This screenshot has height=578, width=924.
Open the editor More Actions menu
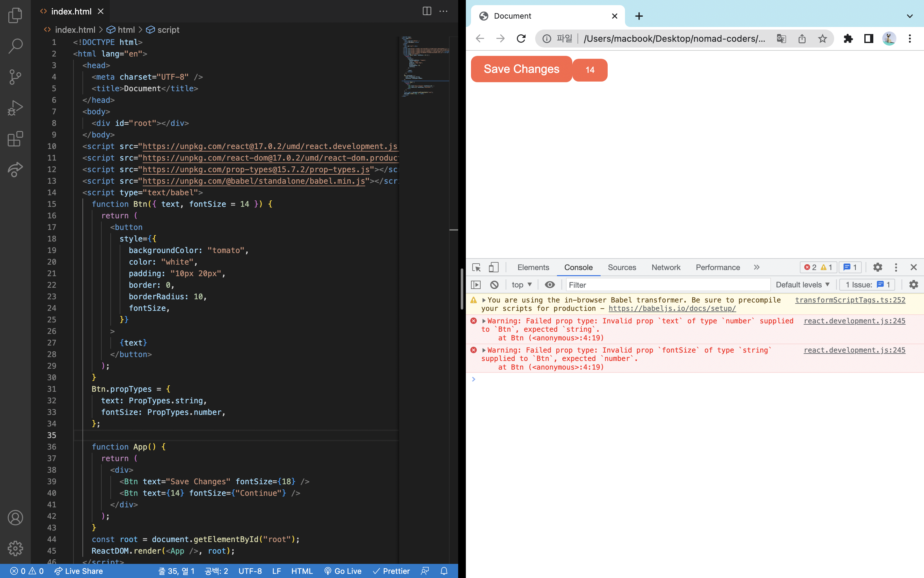tap(443, 11)
